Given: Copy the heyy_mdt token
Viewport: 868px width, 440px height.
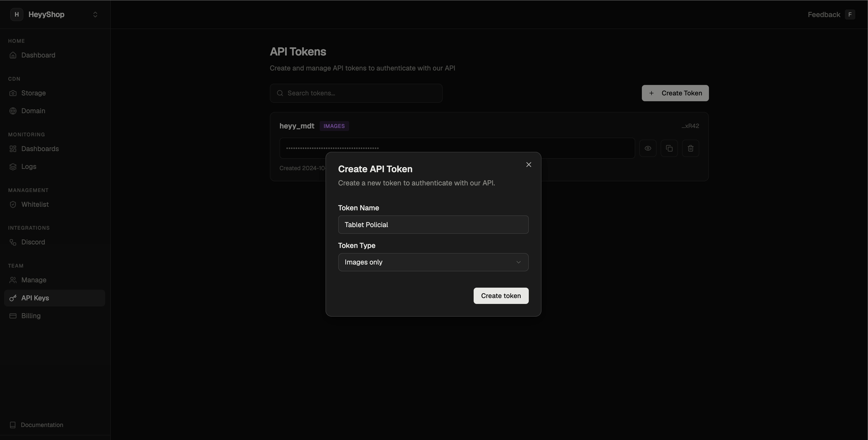Looking at the screenshot, I should tap(669, 148).
